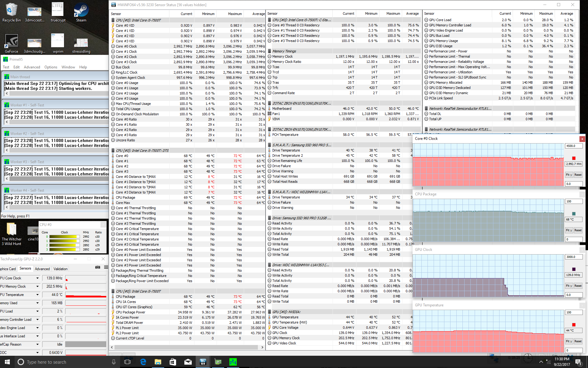588x368 pixels.
Task: Open the GPU Load sensor dropdown
Action: point(37,311)
